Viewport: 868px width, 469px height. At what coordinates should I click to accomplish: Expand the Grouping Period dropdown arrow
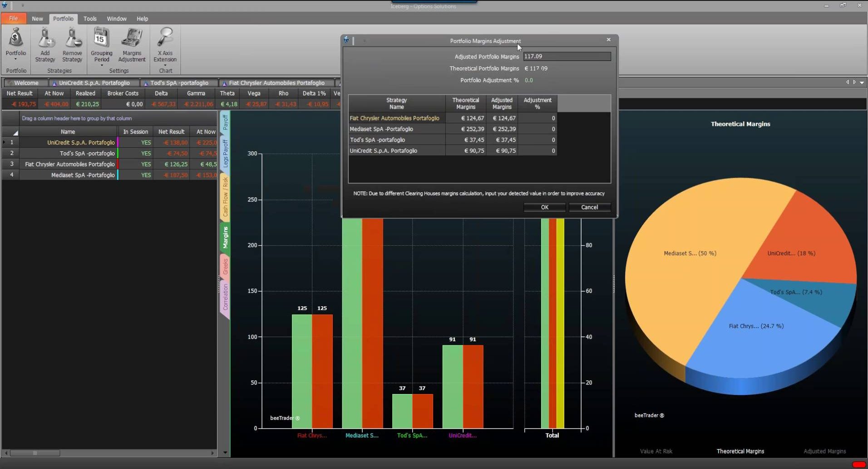101,65
